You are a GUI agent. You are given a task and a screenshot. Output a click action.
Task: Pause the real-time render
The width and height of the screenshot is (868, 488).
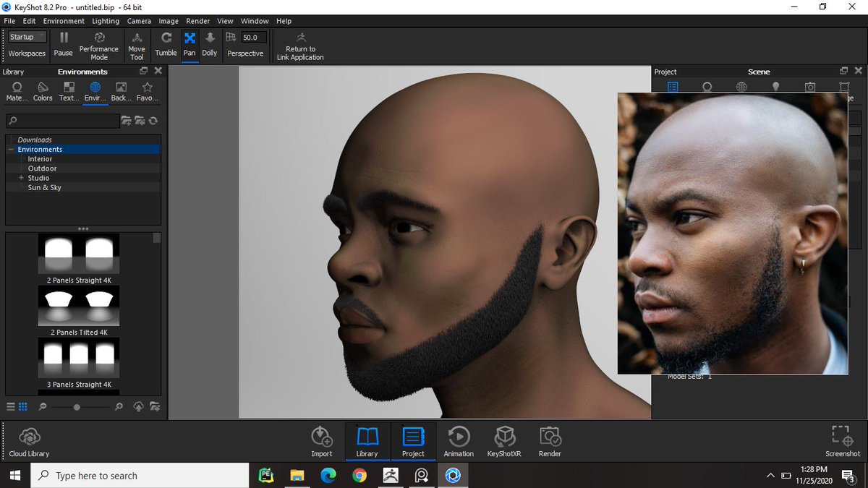[64, 44]
